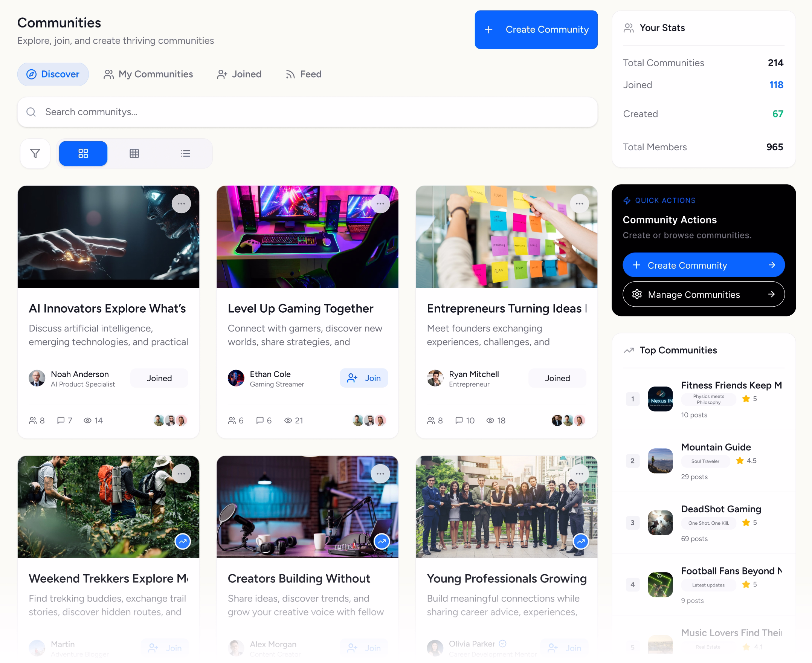Open the filter funnel button
812x663 pixels.
tap(35, 154)
